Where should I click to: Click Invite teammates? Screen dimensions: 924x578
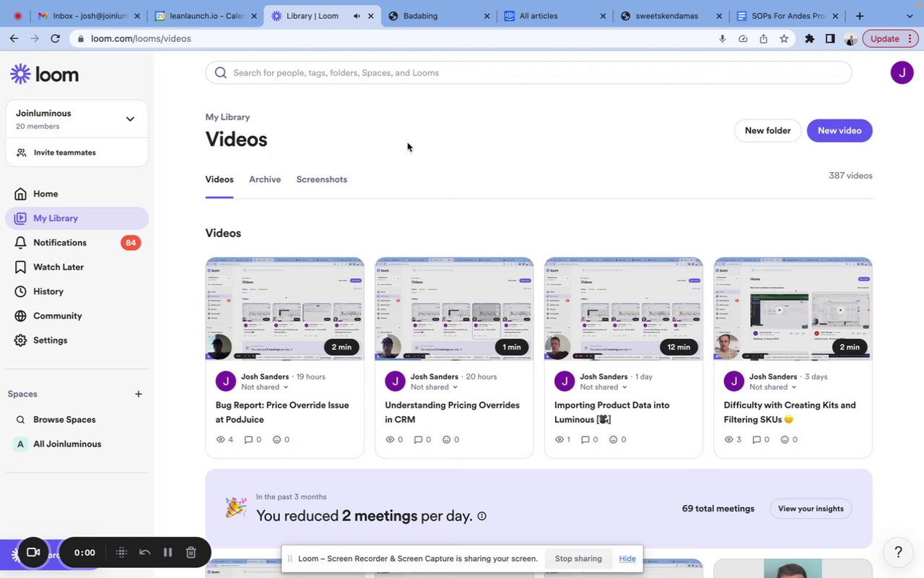(x=64, y=152)
